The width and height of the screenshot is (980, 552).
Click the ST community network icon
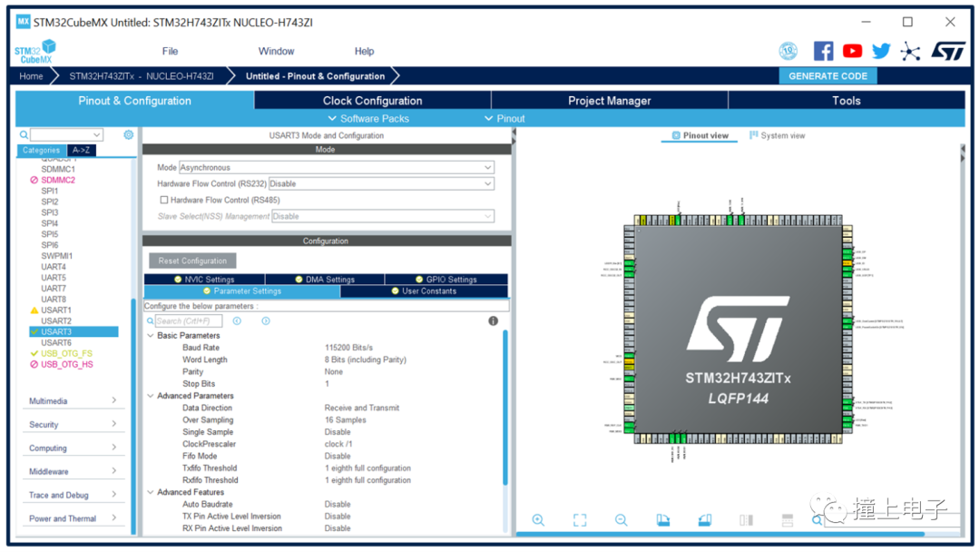point(910,51)
